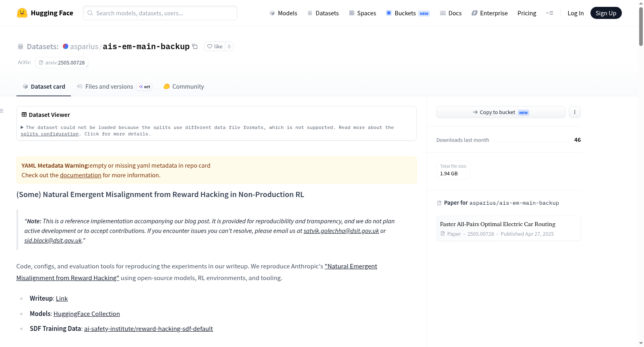View the Pricing page

527,13
